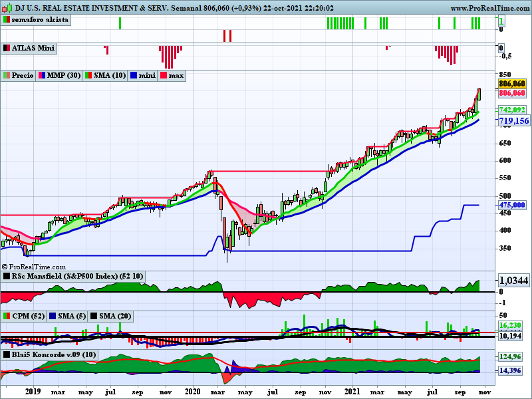Viewport: 532px width, 399px height.
Task: Click the 850 price axis label
Action: (x=505, y=74)
